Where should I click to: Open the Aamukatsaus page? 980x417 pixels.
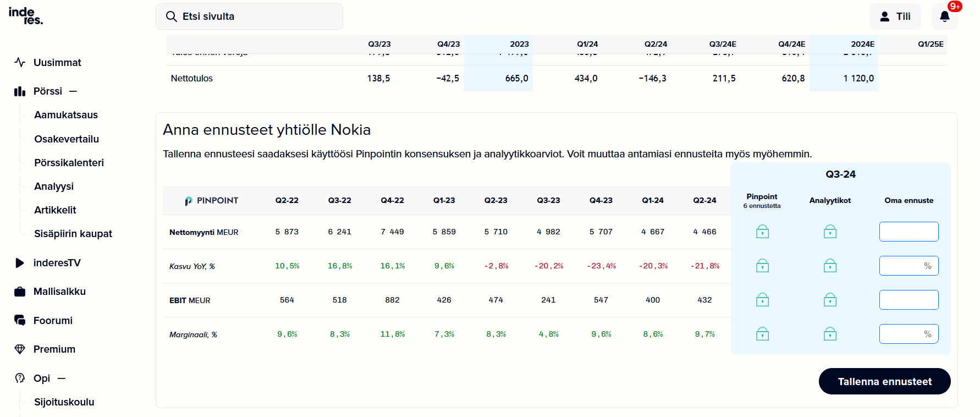pyautogui.click(x=66, y=115)
